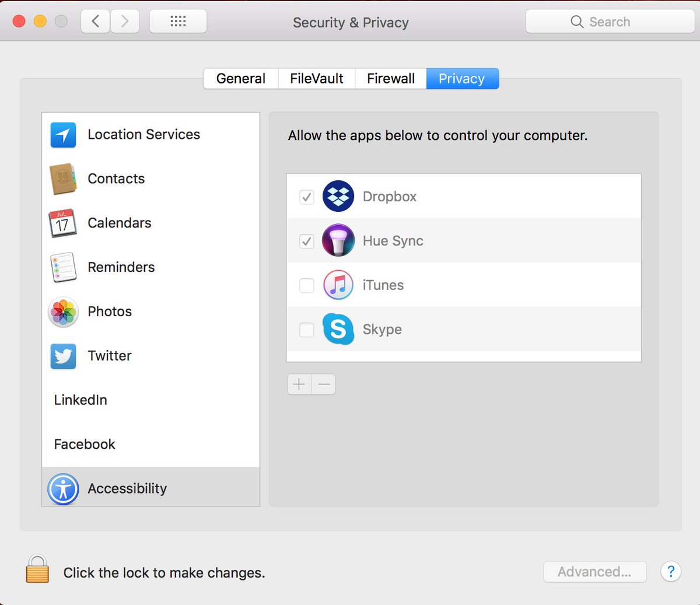Remove app with minus button

click(x=324, y=384)
